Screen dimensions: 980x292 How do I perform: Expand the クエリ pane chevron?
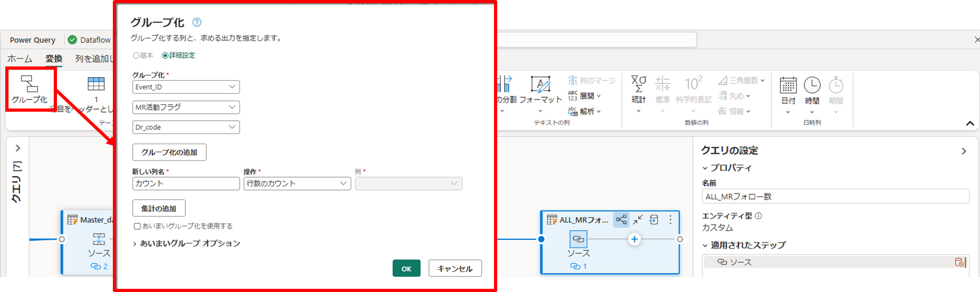click(x=18, y=148)
